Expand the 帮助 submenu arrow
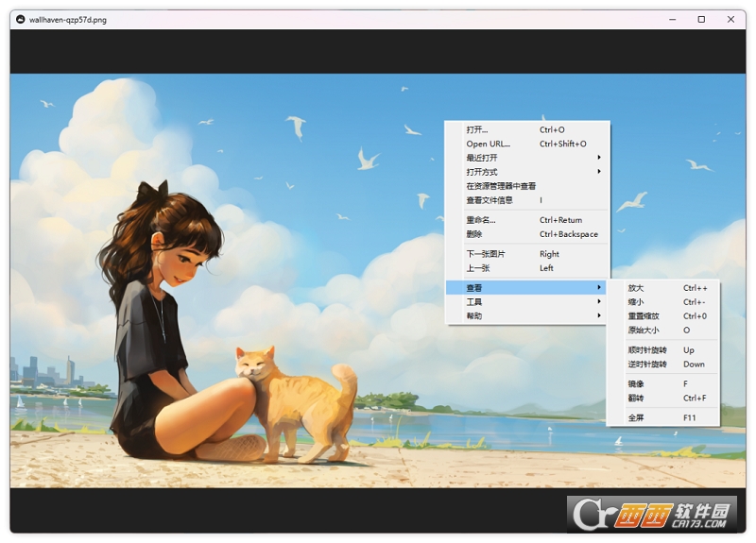This screenshot has width=756, height=543. [x=599, y=315]
